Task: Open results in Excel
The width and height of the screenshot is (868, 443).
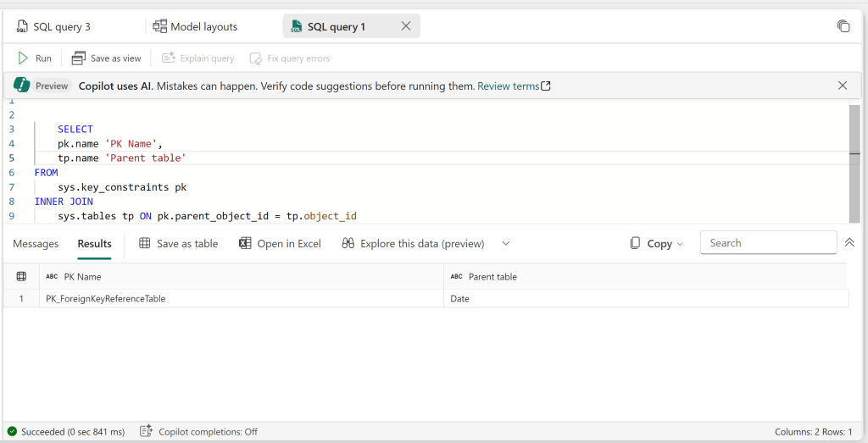Action: point(280,244)
